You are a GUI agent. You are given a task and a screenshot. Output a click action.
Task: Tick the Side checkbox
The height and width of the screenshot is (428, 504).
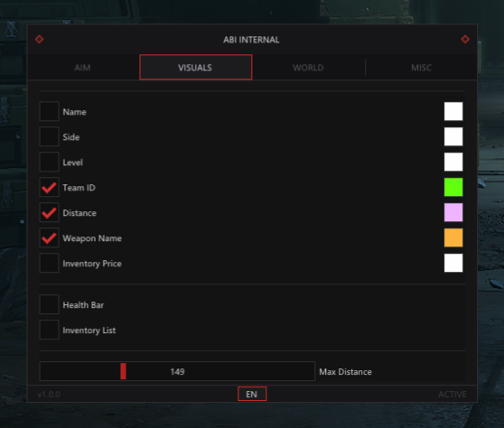pos(49,136)
